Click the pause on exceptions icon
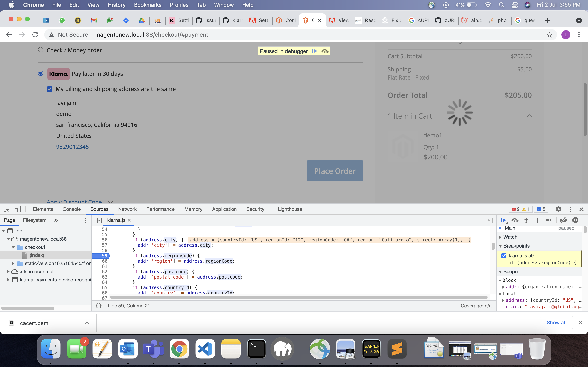The image size is (588, 367). point(575,220)
